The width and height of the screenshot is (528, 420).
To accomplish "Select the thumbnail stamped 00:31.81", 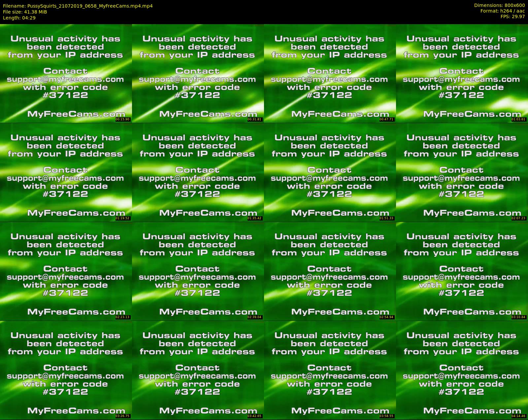I will tap(198, 73).
